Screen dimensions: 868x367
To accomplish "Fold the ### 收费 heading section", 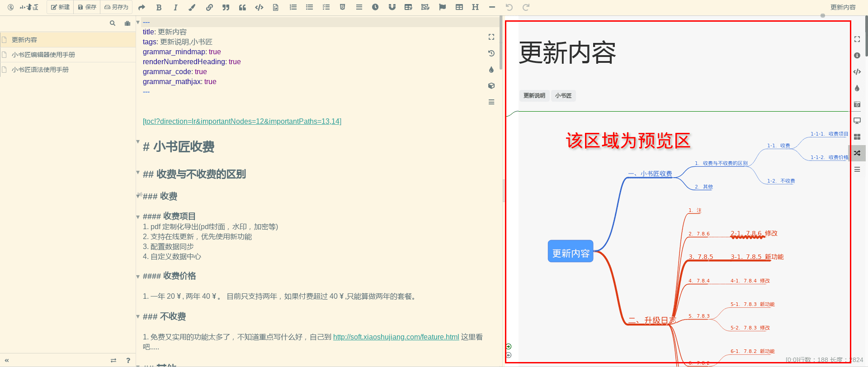I will (138, 196).
